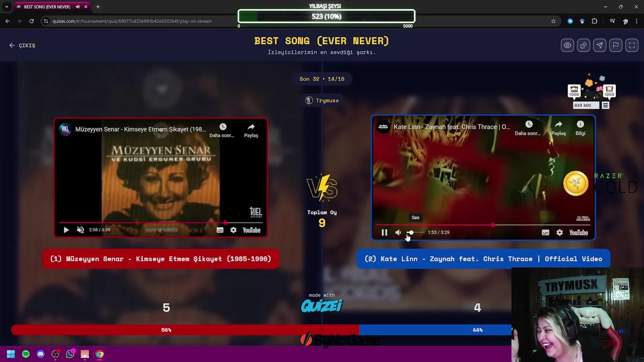The height and width of the screenshot is (362, 644).
Task: Click the site info icon in address bar
Action: click(x=46, y=21)
